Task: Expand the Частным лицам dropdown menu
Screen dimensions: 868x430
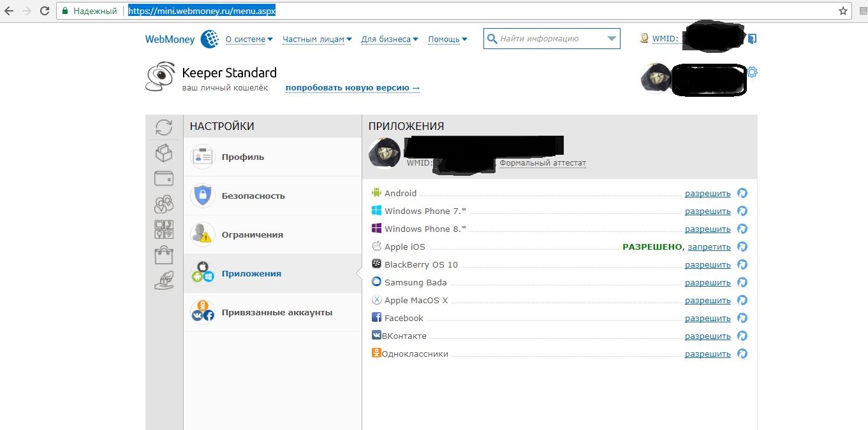Action: (317, 39)
